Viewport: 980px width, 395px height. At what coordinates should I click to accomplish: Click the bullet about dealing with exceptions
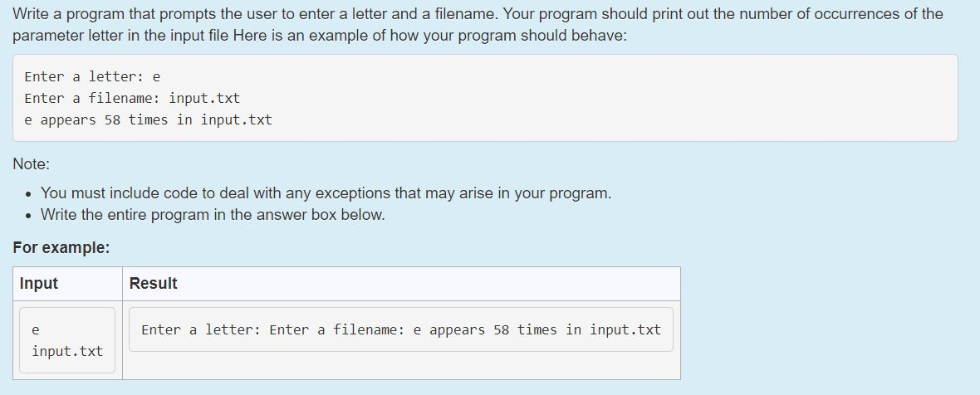click(326, 193)
